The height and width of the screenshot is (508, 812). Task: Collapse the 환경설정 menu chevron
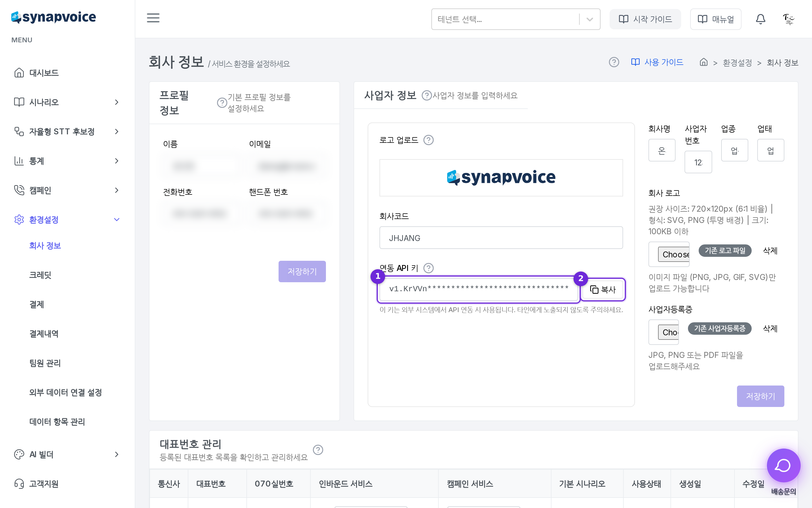click(x=116, y=220)
